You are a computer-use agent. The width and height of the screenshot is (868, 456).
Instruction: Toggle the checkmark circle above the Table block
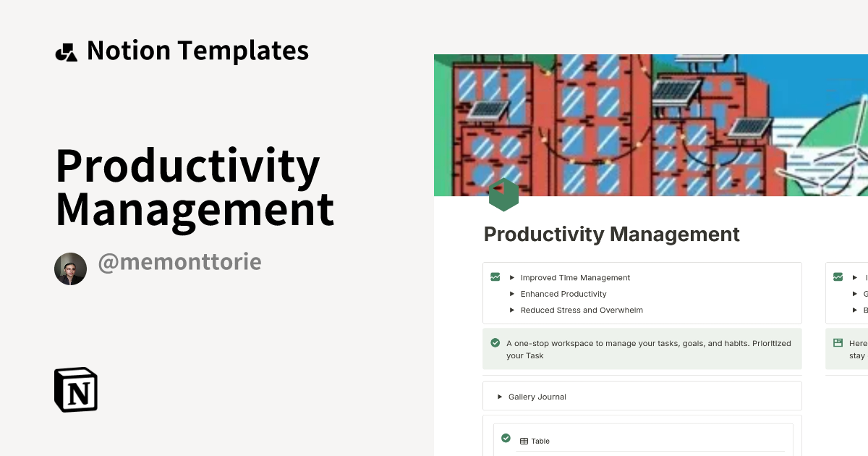504,439
